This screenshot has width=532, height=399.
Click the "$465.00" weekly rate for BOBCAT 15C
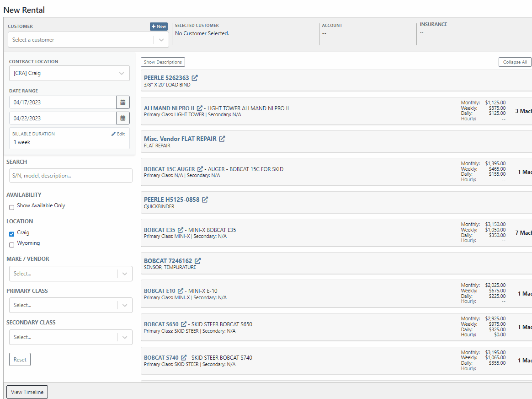pos(497,169)
